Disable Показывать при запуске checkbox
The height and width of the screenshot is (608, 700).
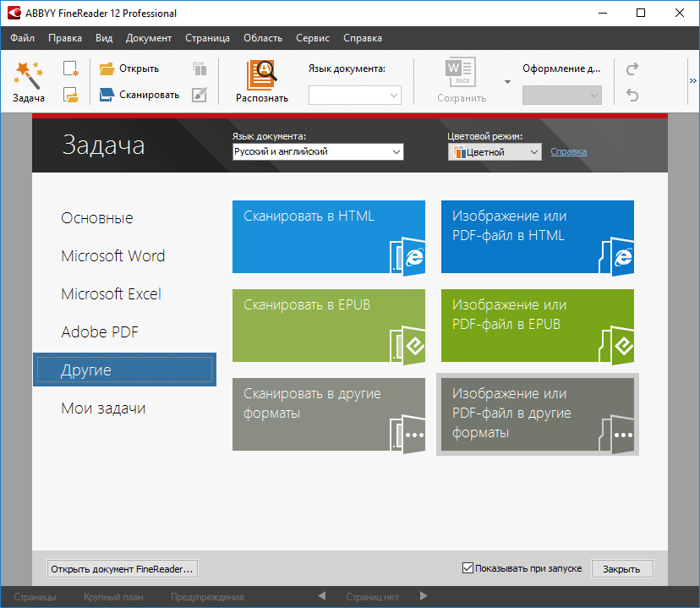click(468, 567)
